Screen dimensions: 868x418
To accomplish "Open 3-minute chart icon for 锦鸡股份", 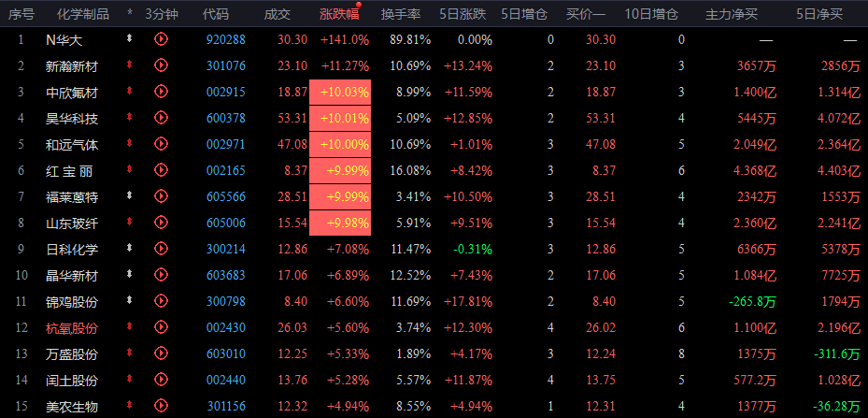I will (161, 301).
